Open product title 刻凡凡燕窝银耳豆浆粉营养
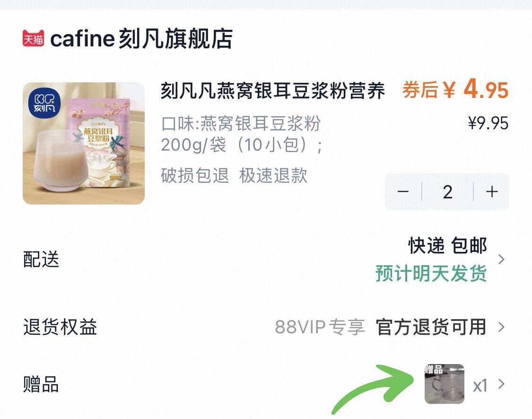This screenshot has height=419, width=532. tap(273, 90)
